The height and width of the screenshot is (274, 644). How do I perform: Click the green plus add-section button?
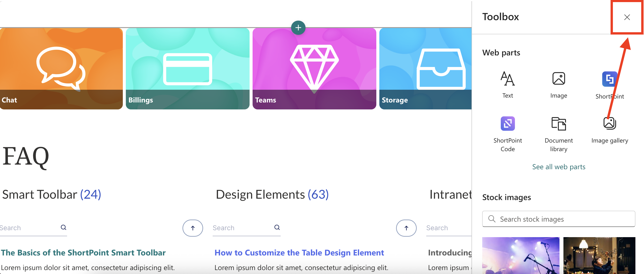coord(298,27)
